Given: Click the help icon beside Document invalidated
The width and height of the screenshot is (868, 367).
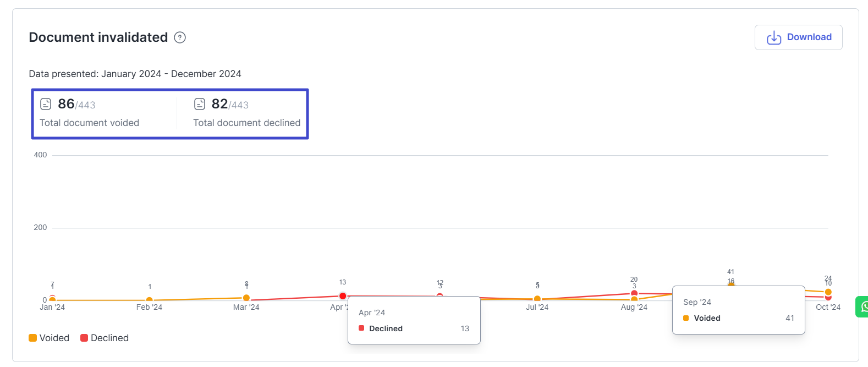Looking at the screenshot, I should click(x=180, y=37).
